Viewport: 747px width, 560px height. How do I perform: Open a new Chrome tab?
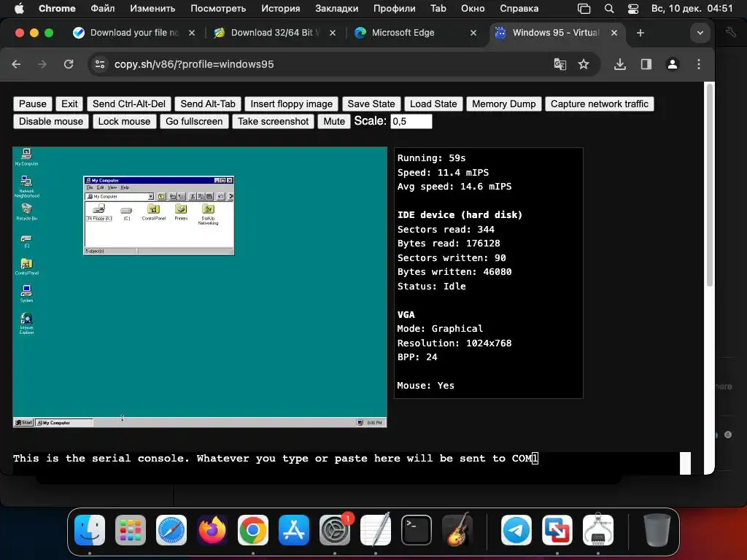(640, 33)
